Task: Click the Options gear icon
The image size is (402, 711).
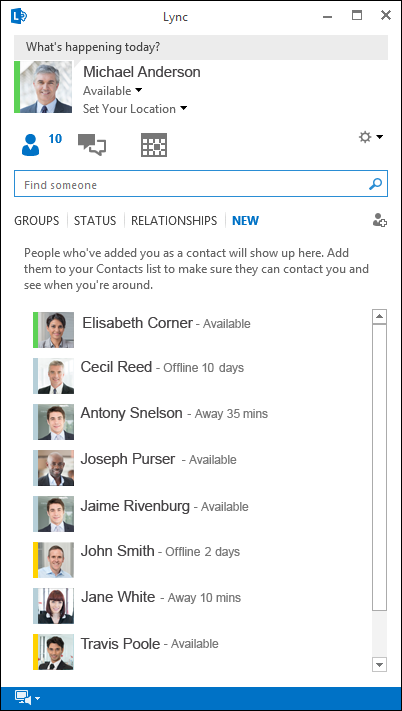Action: point(365,137)
